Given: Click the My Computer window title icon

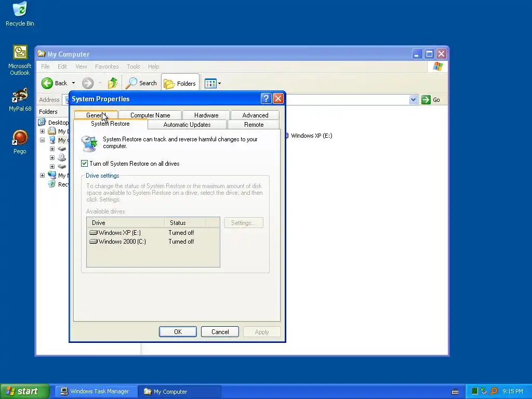Looking at the screenshot, I should click(x=42, y=54).
